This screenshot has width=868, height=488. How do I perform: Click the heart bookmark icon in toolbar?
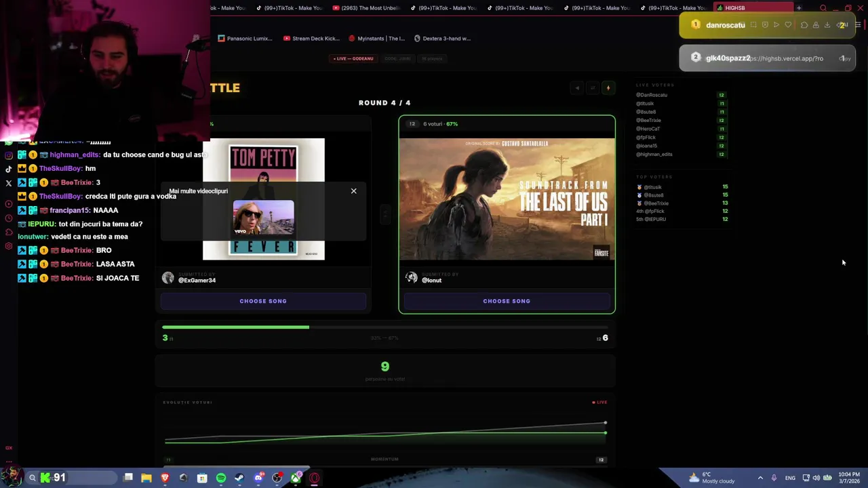(x=788, y=25)
